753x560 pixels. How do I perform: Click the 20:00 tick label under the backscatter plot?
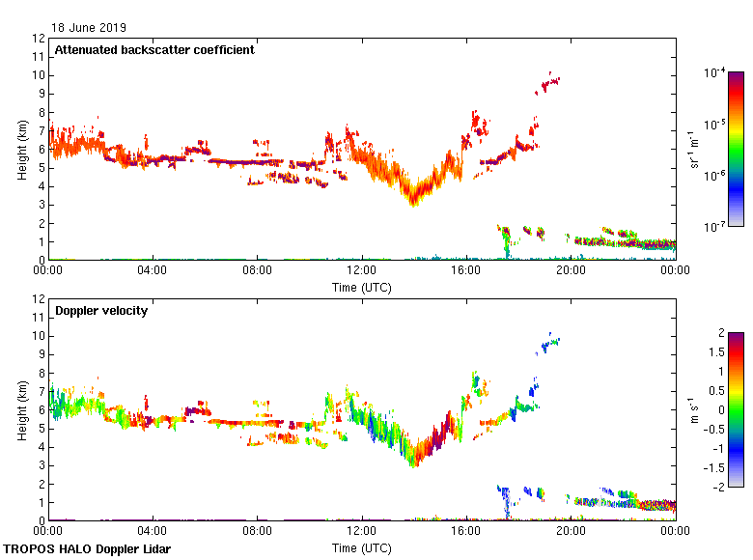click(x=571, y=271)
